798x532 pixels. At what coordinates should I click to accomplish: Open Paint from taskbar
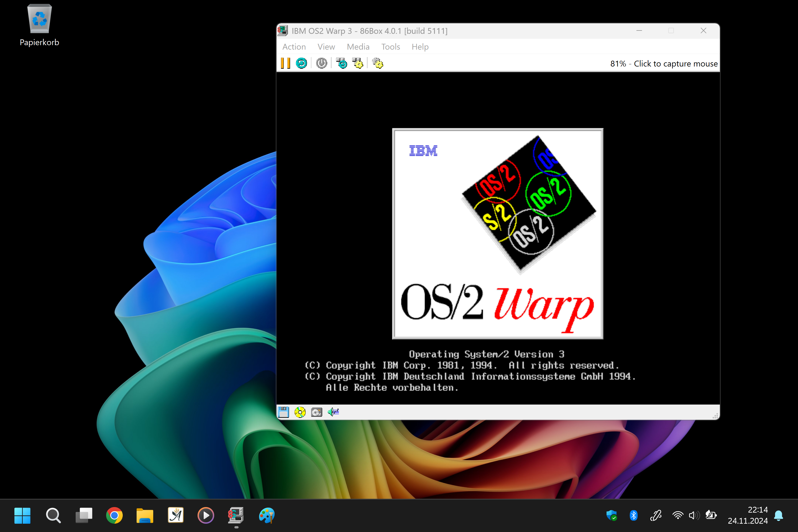click(x=267, y=515)
